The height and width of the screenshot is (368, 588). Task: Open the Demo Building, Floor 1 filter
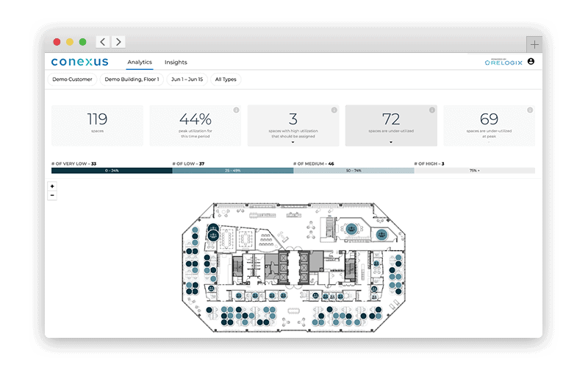(x=132, y=79)
